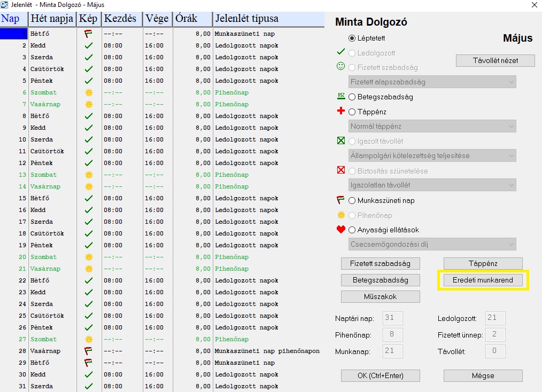
Task: Click the flag icon beside Munkaszüneti nap option
Action: pyautogui.click(x=340, y=200)
